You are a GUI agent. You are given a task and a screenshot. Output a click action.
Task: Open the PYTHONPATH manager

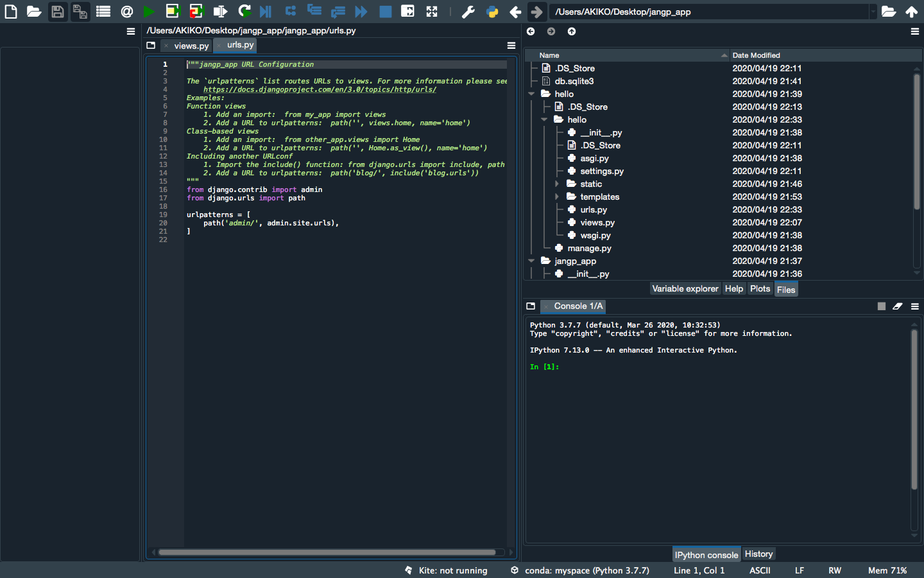[492, 11]
